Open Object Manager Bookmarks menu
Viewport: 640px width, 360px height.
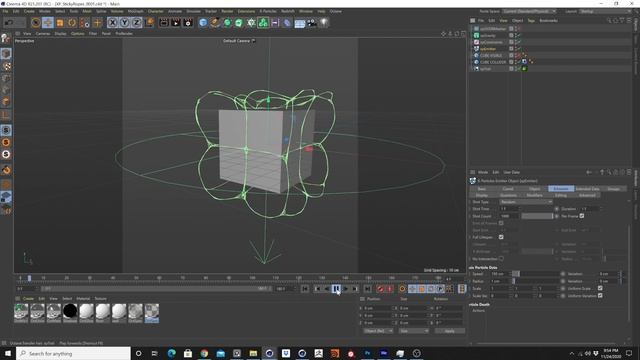548,20
